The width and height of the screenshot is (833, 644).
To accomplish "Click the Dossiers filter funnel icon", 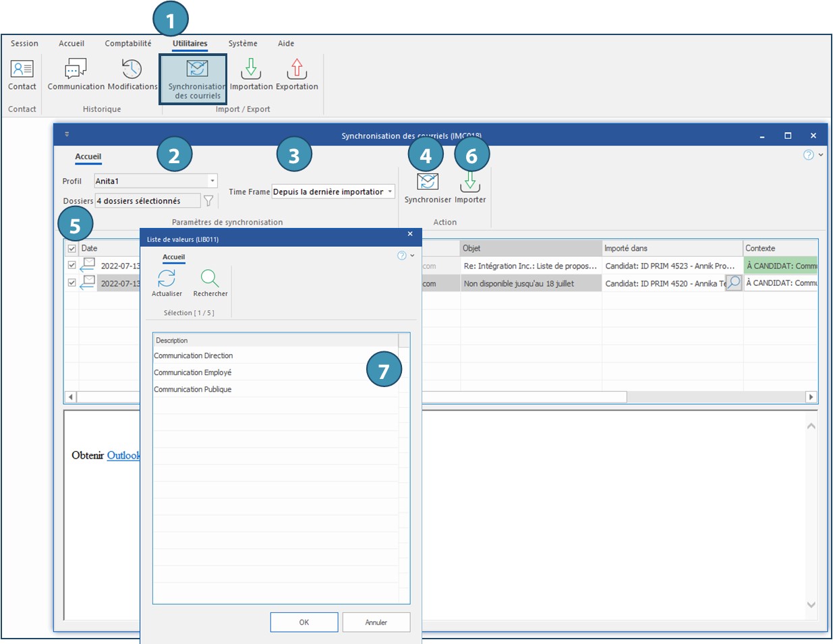I will tap(208, 201).
